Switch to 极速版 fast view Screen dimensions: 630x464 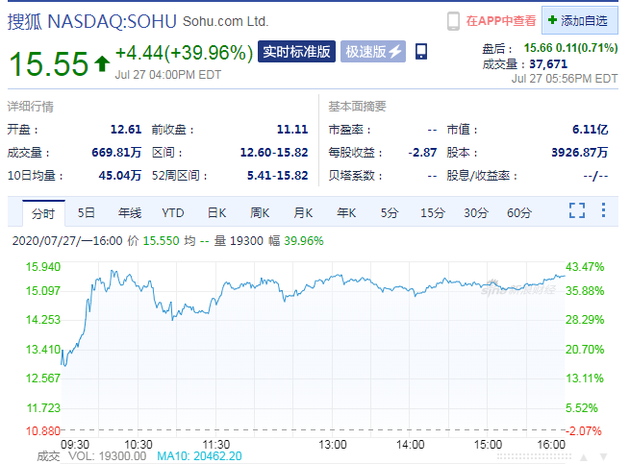(373, 51)
